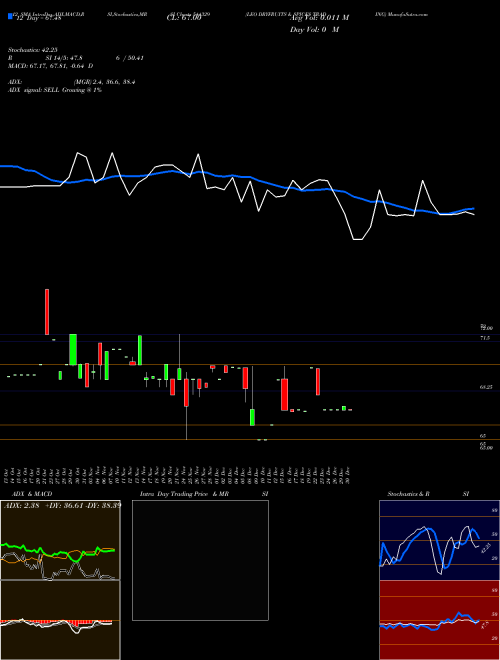Open the ADX indicator chart with green line
Screen dimensions: 500x660
click(x=60, y=540)
